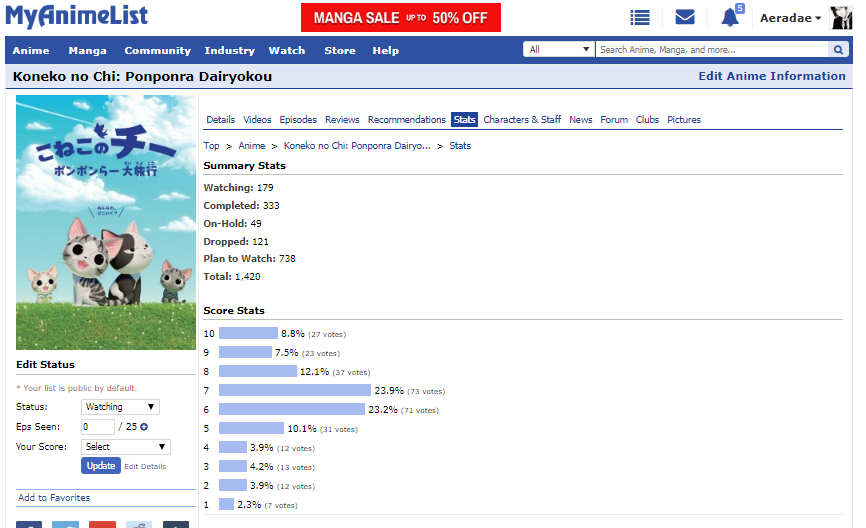Open the search category All dropdown
The width and height of the screenshot is (866, 528).
click(559, 49)
